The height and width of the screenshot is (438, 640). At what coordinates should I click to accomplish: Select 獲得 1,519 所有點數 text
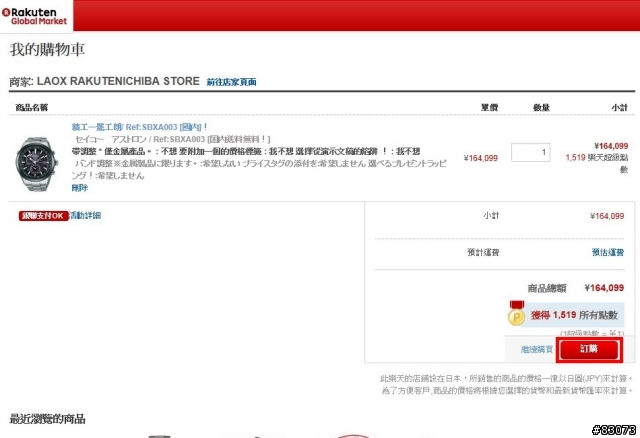574,315
